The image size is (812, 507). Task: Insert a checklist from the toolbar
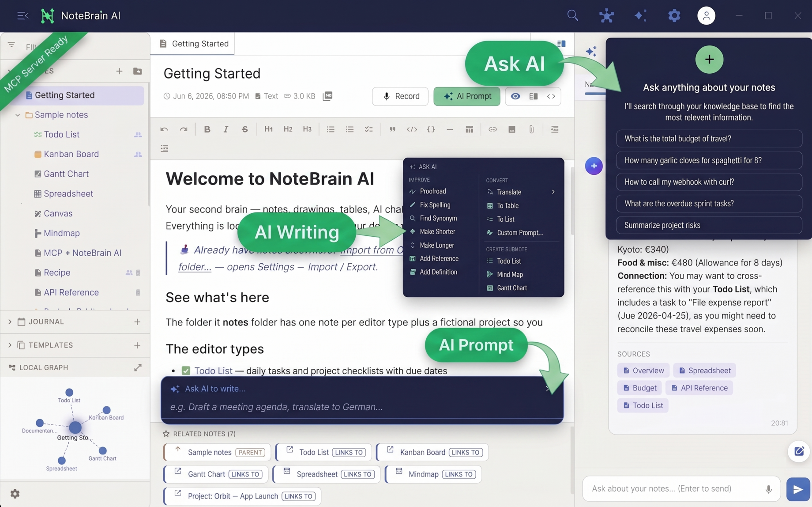click(368, 129)
